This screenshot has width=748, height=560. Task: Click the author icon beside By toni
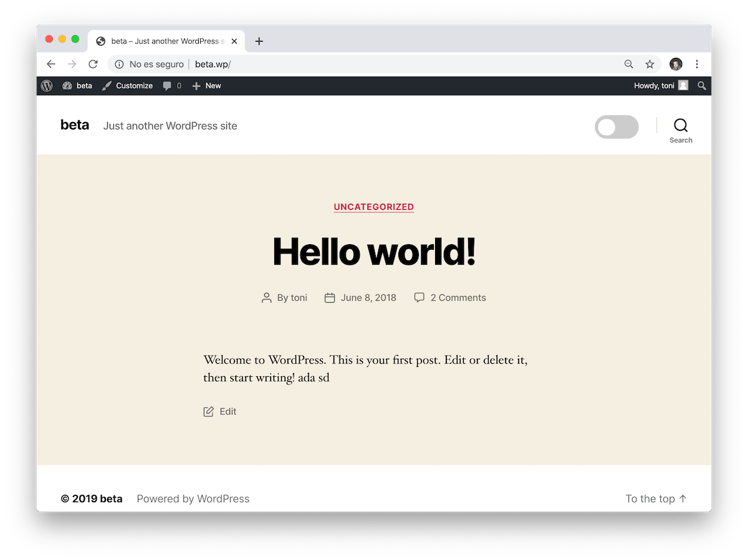(x=267, y=298)
